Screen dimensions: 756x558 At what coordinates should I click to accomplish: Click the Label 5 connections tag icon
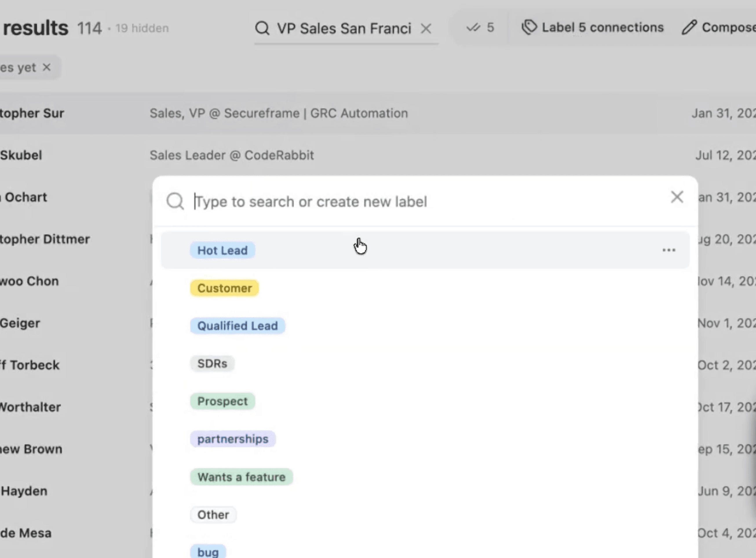529,27
